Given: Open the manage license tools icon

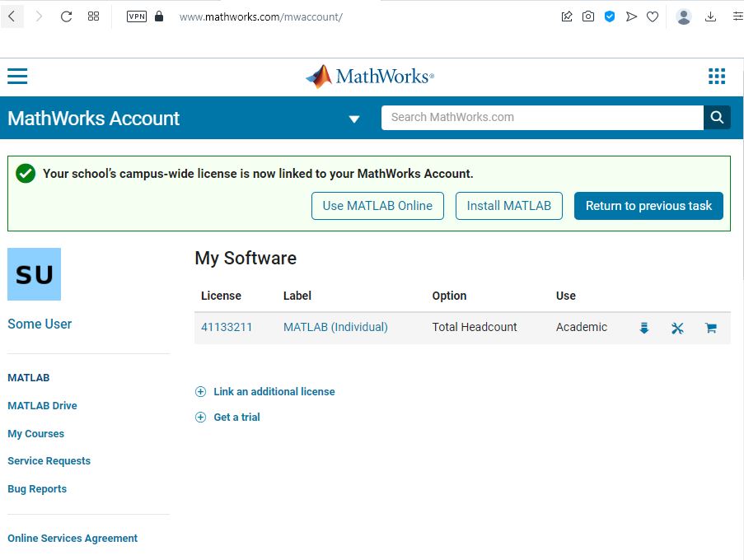Looking at the screenshot, I should click(677, 328).
